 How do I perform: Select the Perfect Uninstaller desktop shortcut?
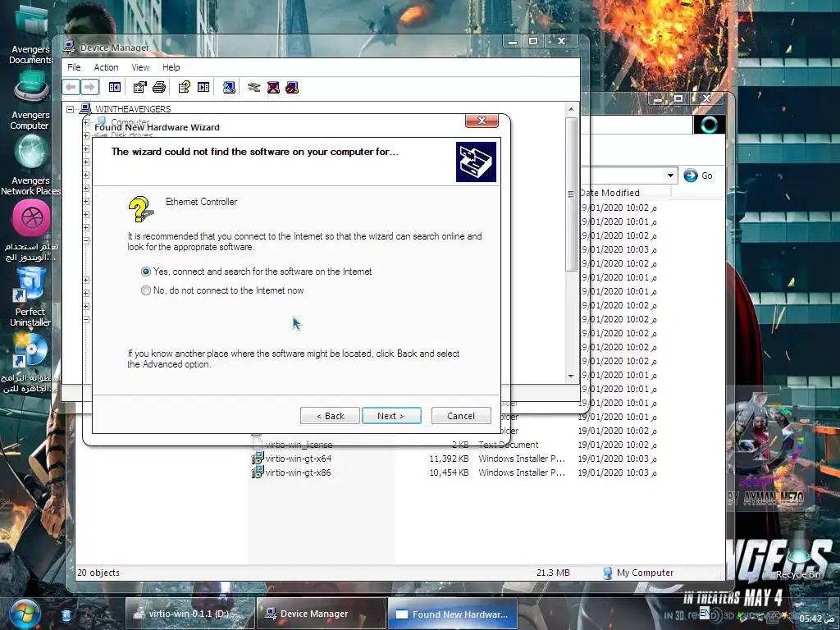point(30,296)
